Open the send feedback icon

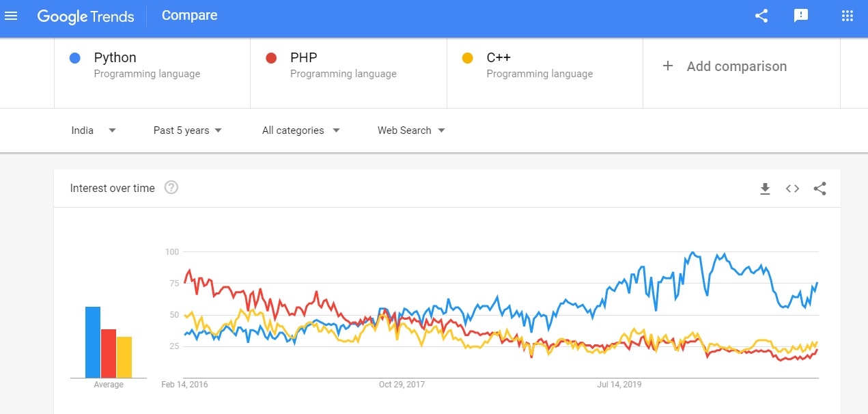801,16
